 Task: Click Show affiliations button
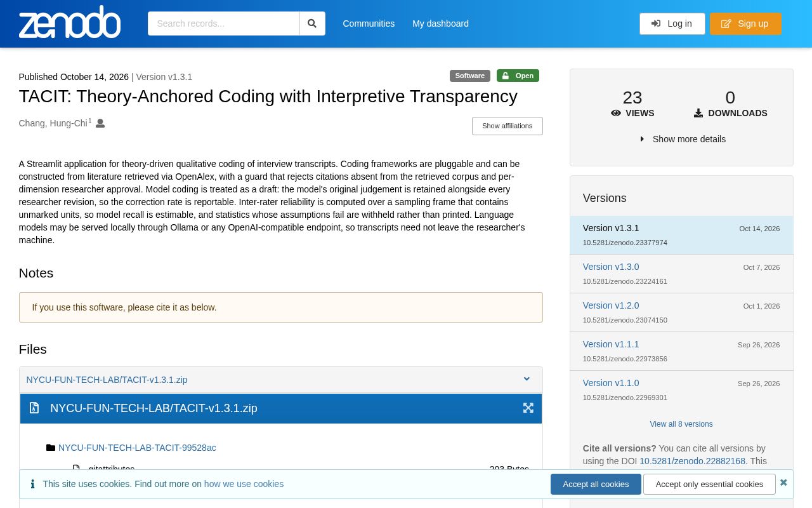click(507, 126)
